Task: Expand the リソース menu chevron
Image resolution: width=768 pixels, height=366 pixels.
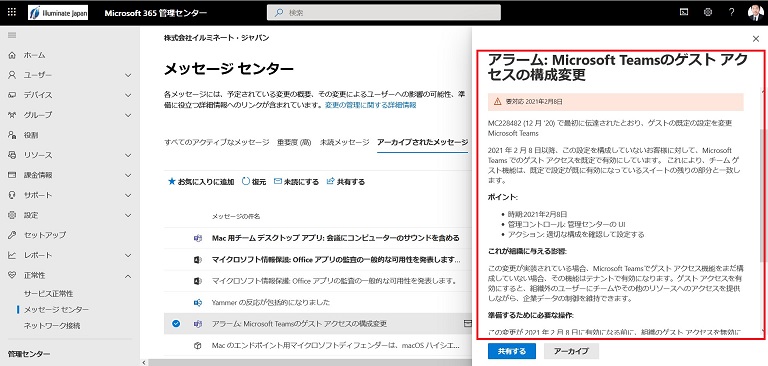Action: coord(128,155)
